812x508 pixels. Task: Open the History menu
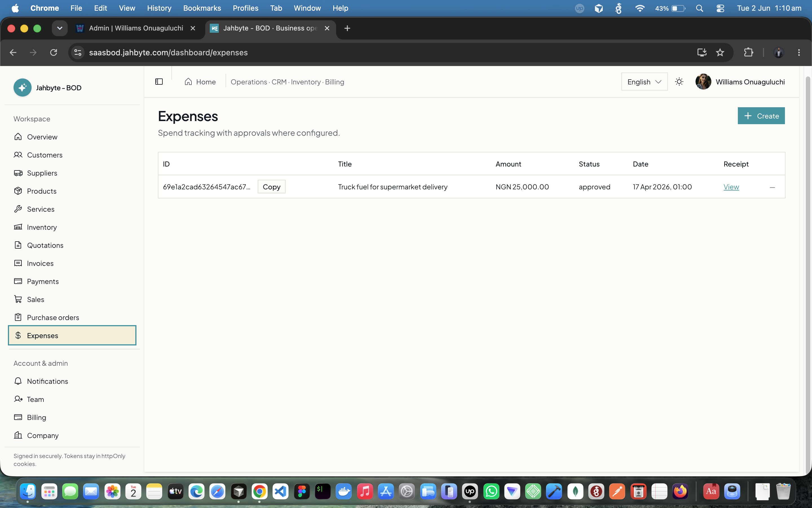click(x=159, y=8)
